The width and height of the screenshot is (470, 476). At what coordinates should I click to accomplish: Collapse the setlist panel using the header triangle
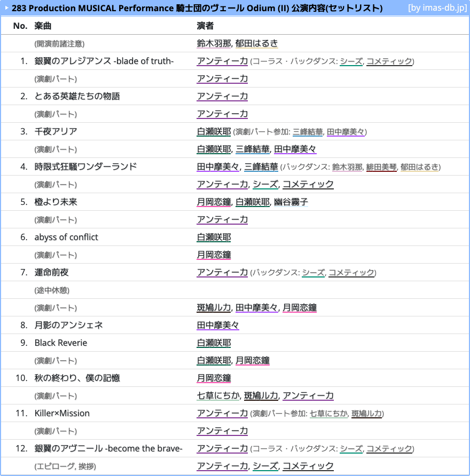coord(7,8)
